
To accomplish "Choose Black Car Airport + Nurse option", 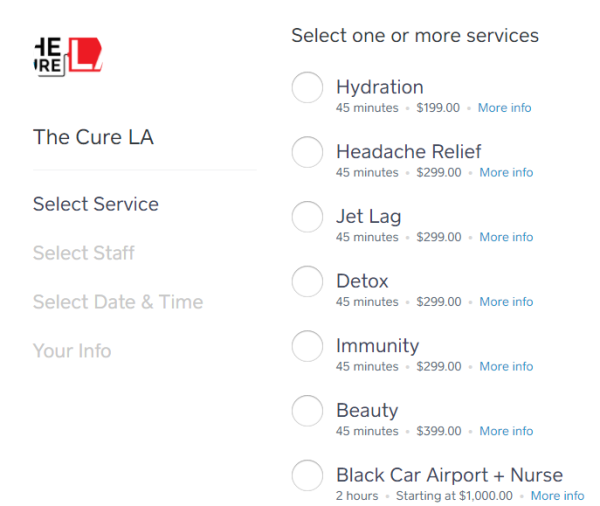I will coord(307,475).
